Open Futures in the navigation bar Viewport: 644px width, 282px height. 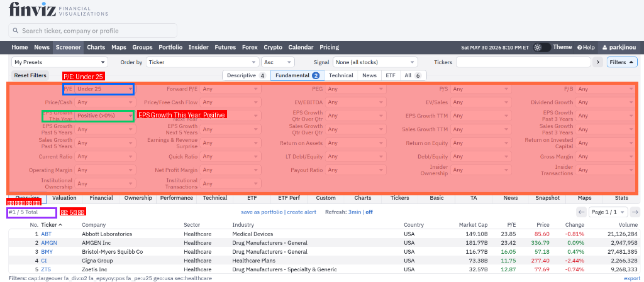click(225, 47)
